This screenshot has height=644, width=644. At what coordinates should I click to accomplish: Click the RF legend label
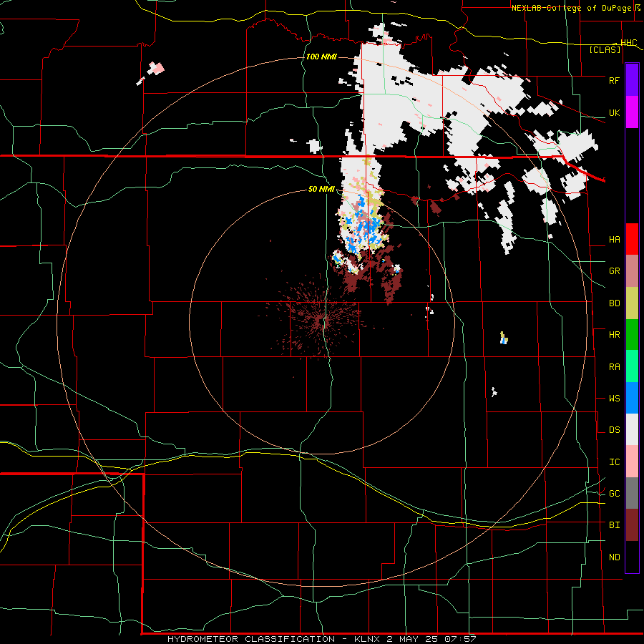614,80
